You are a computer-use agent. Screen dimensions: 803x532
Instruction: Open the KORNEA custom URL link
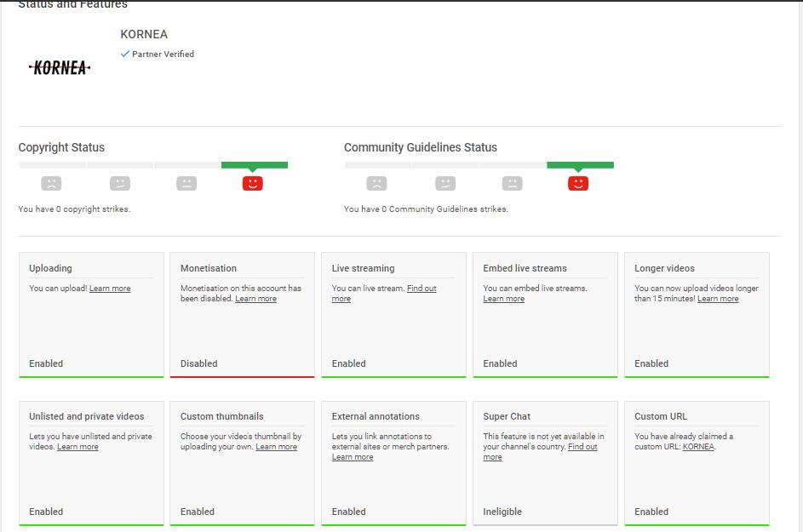(698, 447)
